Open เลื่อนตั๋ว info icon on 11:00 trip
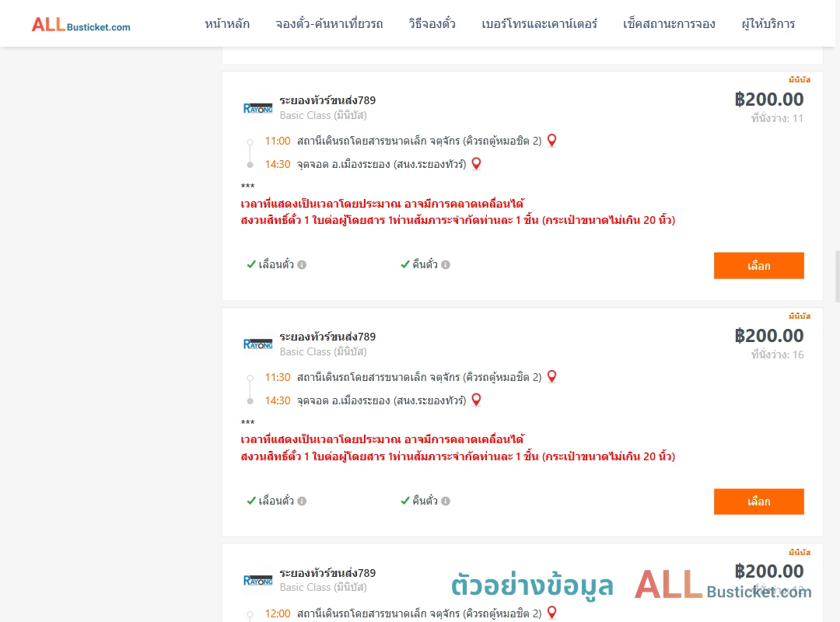The height and width of the screenshot is (622, 840). 302,264
